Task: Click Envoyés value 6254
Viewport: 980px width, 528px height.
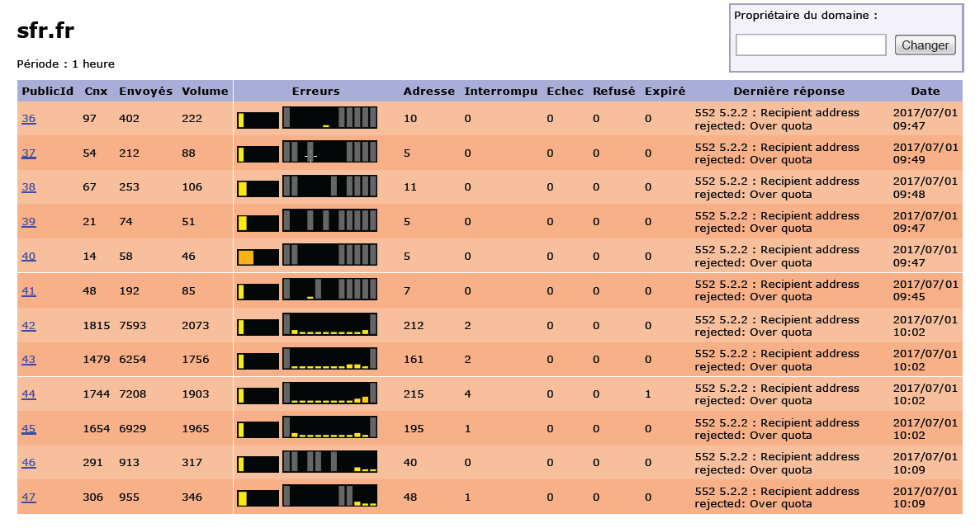Action: pyautogui.click(x=132, y=360)
